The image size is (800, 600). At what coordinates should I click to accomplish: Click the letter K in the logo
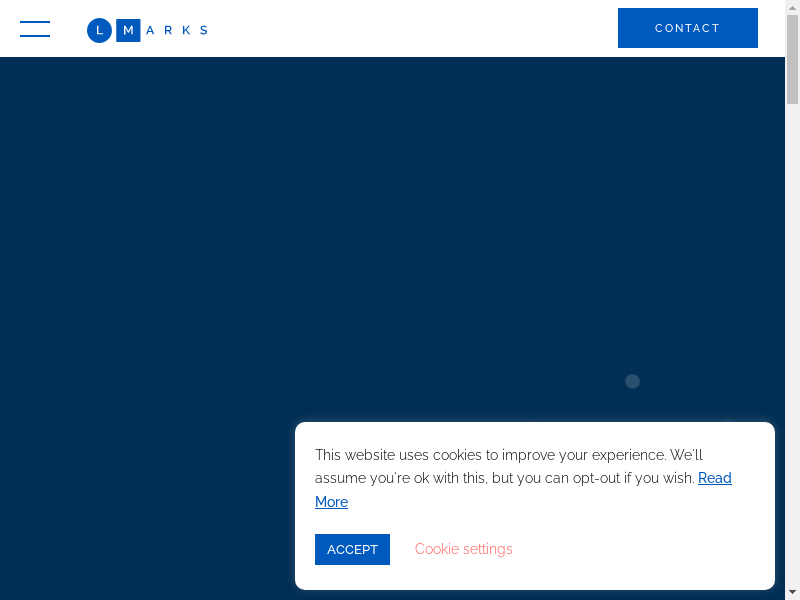pos(186,30)
